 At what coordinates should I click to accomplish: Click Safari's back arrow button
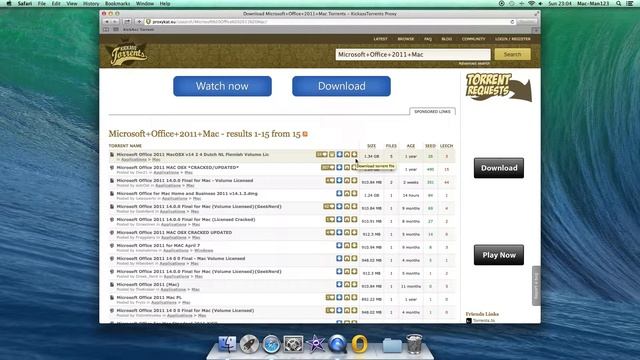[x=107, y=22]
